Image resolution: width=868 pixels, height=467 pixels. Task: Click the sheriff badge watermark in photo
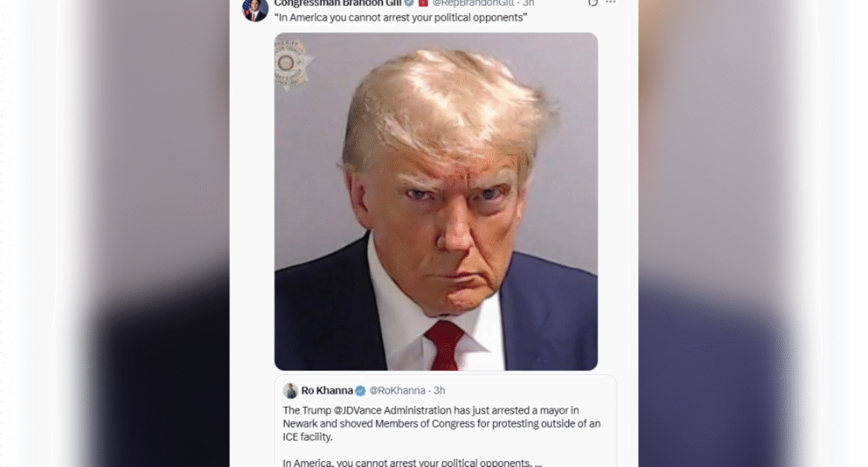point(292,64)
